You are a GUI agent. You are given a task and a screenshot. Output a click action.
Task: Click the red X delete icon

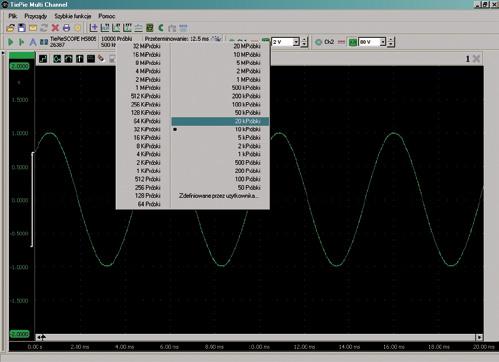(x=55, y=28)
